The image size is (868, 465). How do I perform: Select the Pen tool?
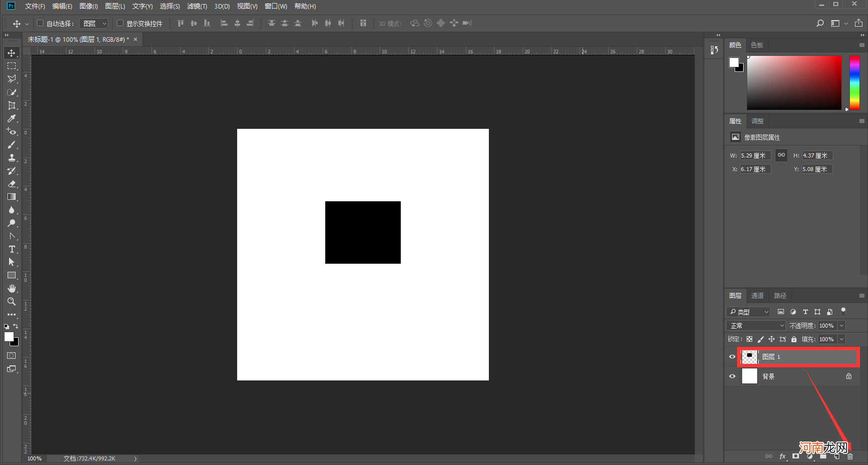click(x=12, y=236)
